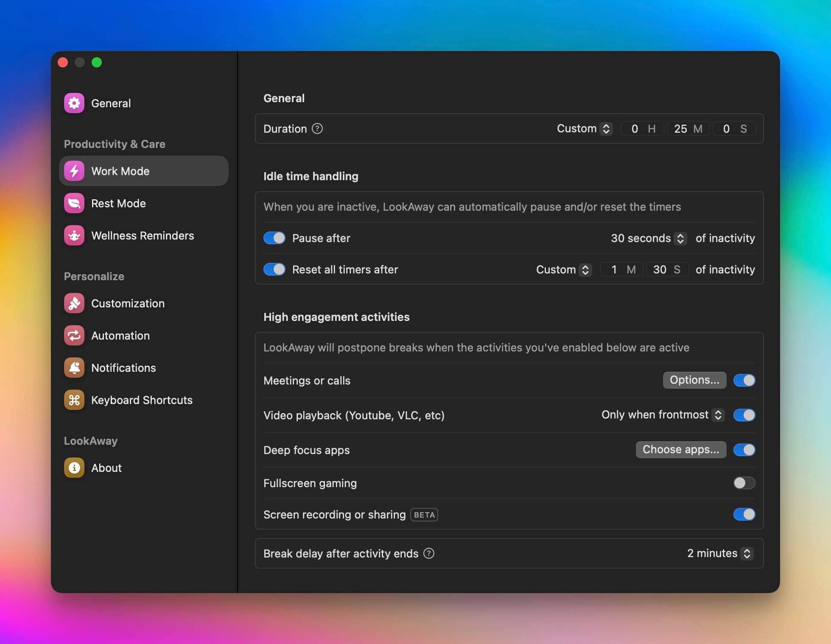Click the Notifications bell icon
The height and width of the screenshot is (644, 831).
[x=74, y=368]
